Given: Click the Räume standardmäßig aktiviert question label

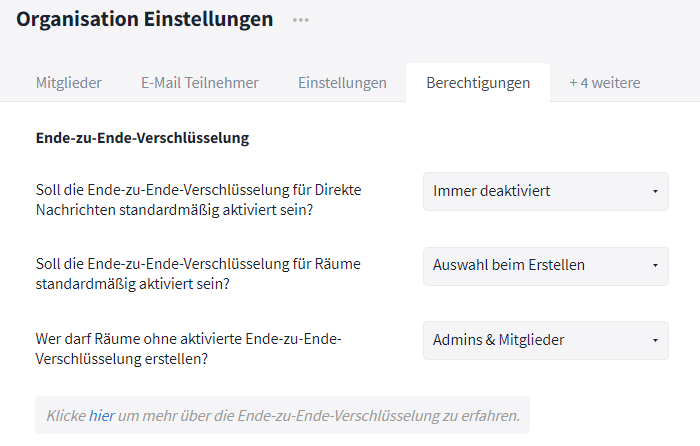Looking at the screenshot, I should coord(198,274).
